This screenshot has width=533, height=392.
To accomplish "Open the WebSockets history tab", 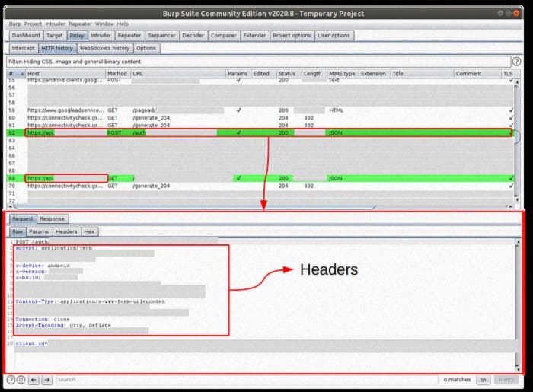I will 105,48.
